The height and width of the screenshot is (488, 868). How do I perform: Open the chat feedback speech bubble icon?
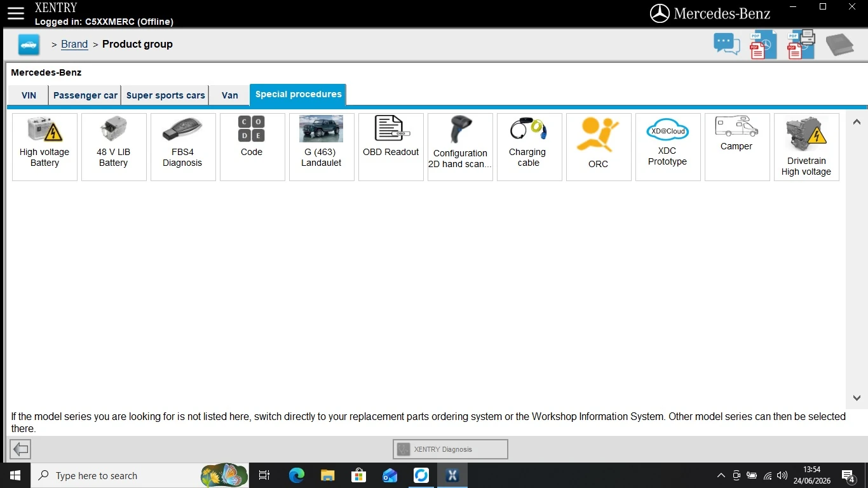tap(726, 44)
